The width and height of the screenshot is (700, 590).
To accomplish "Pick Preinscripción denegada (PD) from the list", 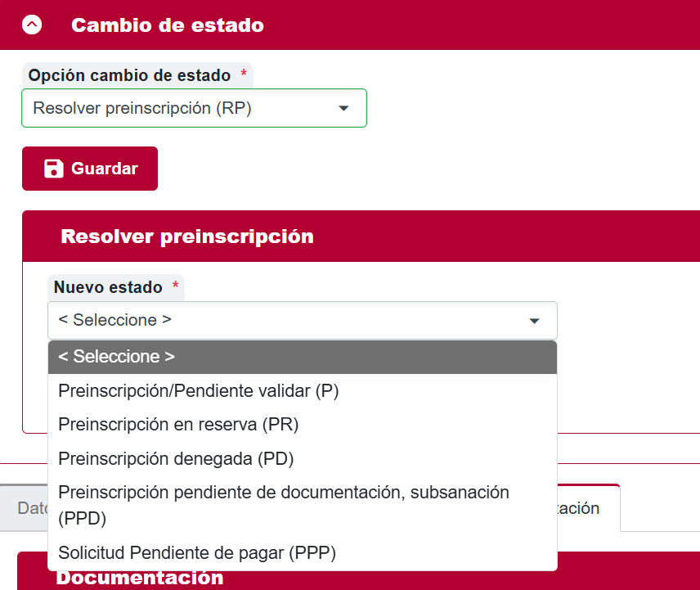I will tap(176, 458).
